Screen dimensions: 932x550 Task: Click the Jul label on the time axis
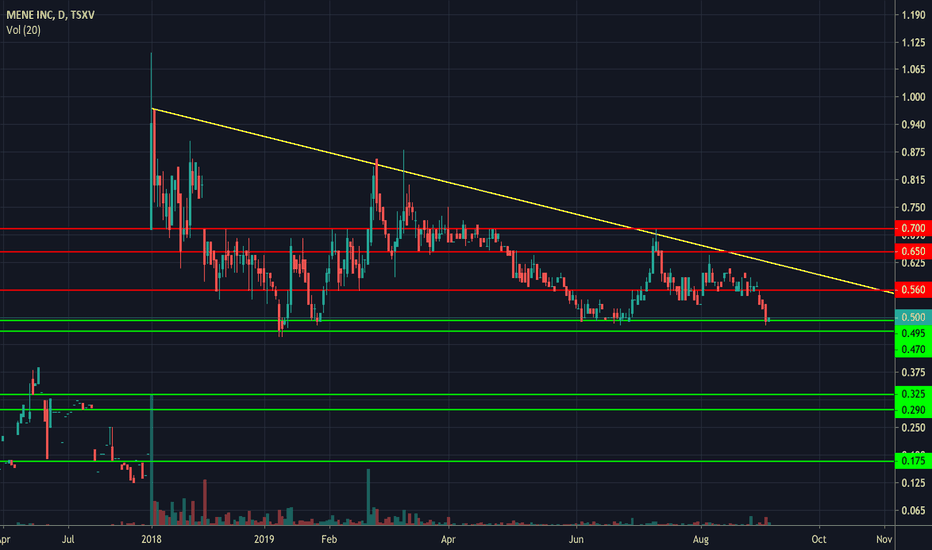(68, 539)
